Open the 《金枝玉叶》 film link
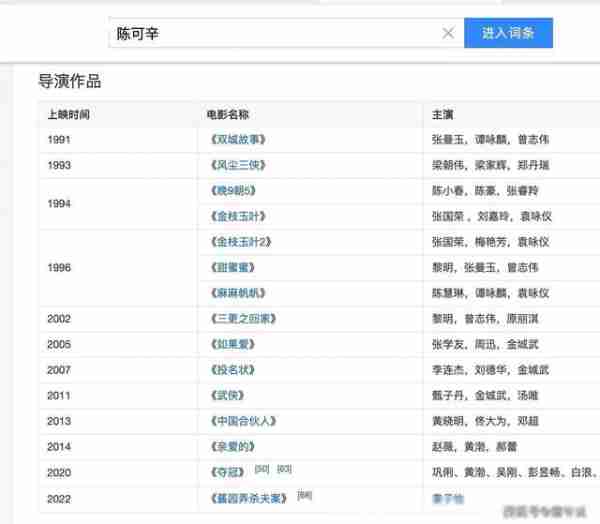The height and width of the screenshot is (524, 600). coord(238,216)
